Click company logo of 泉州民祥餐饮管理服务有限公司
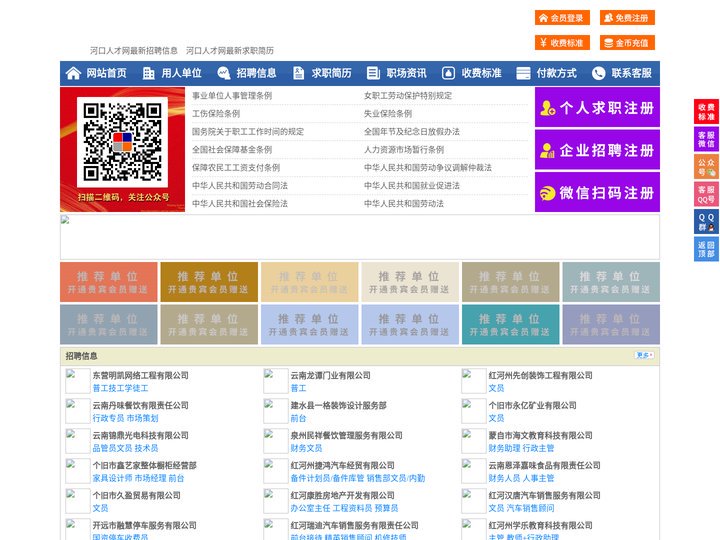Screen dimensions: 720x540 [276, 441]
